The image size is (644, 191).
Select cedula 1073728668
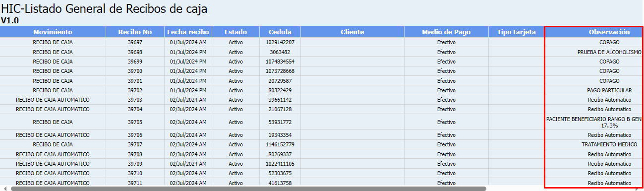(x=280, y=71)
